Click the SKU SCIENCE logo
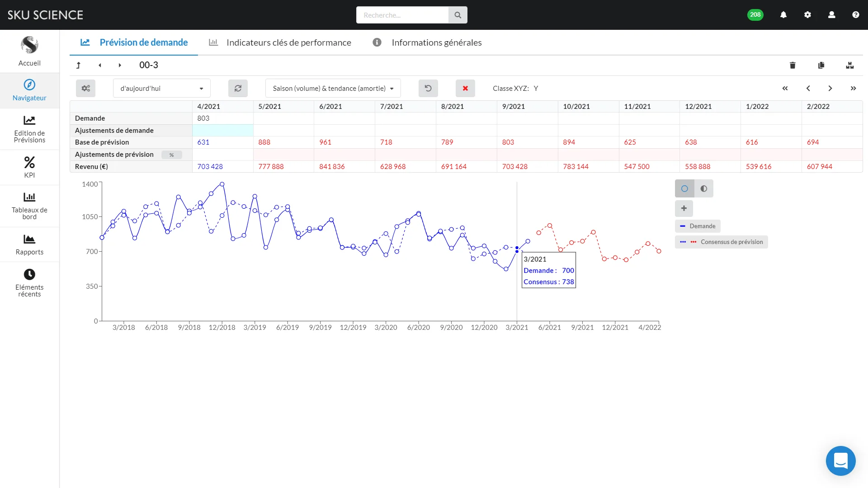The image size is (868, 488). pos(45,15)
